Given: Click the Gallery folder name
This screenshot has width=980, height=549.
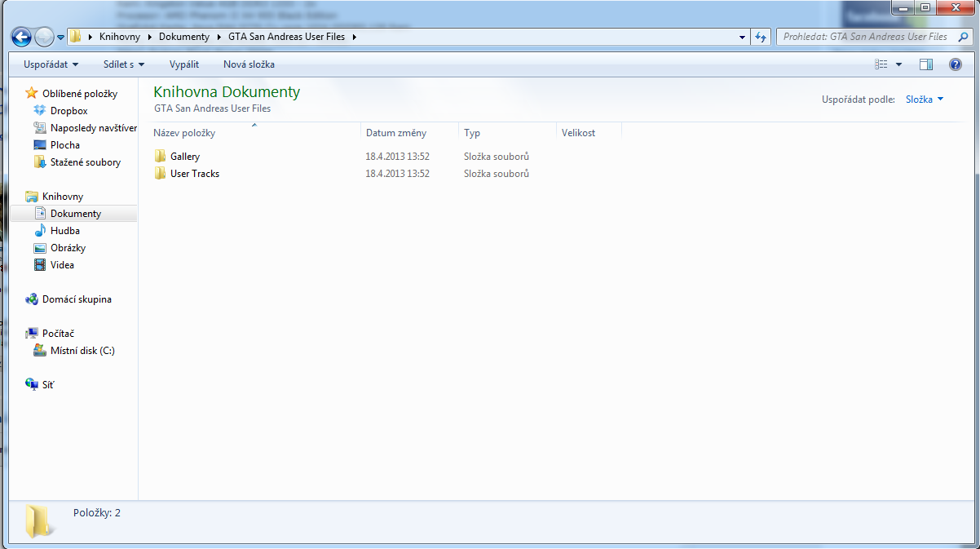Looking at the screenshot, I should (x=185, y=156).
